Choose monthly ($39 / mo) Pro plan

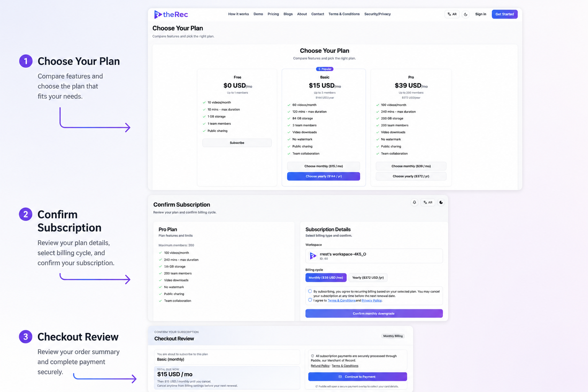click(x=411, y=166)
